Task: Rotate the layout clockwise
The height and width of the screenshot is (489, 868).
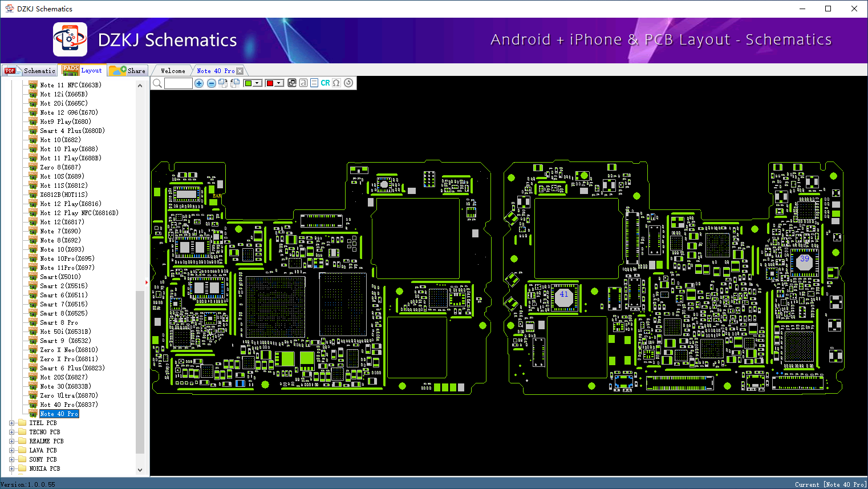Action: 223,83
